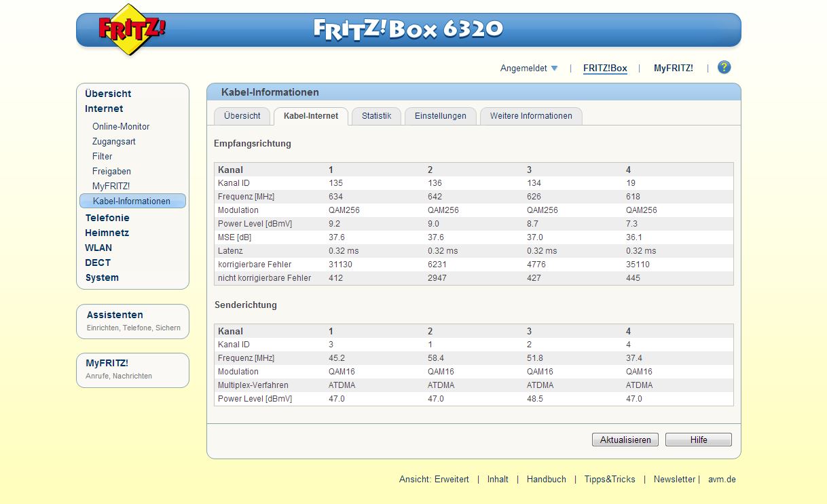Viewport: 827px width, 504px height.
Task: Click korrigierbare Fehler value 35110
Action: coord(638,265)
